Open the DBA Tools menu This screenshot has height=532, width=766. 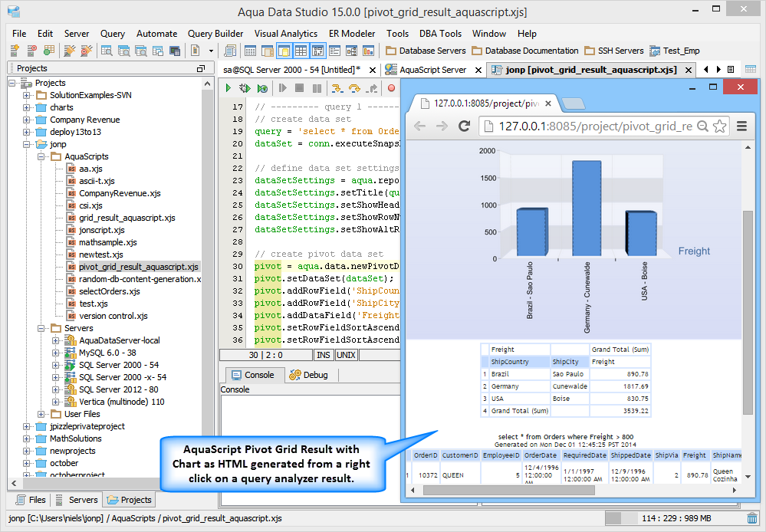pyautogui.click(x=440, y=33)
